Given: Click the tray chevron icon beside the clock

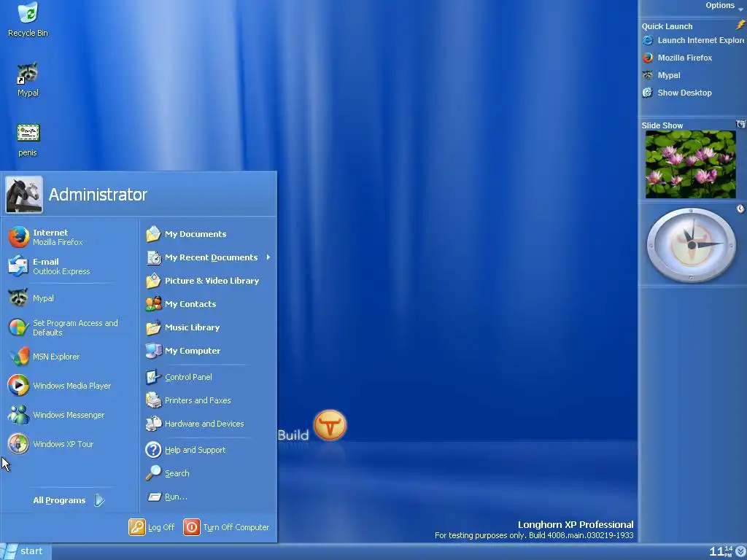Looking at the screenshot, I should [x=740, y=551].
